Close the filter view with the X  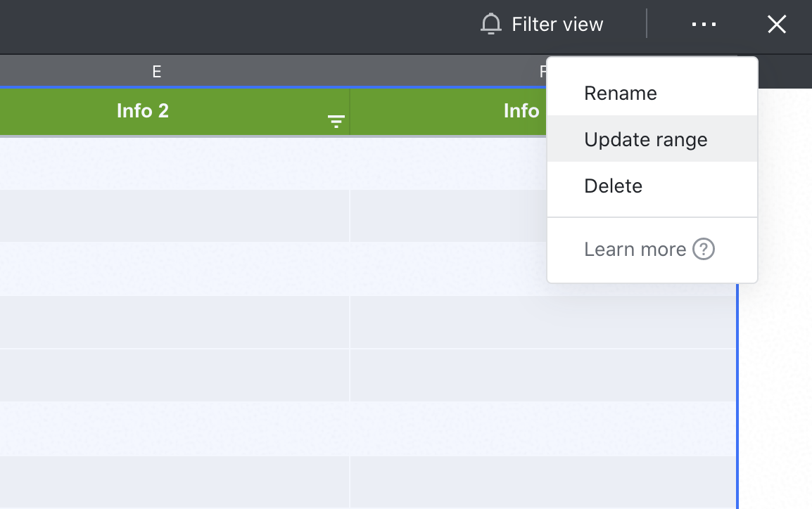pos(776,25)
